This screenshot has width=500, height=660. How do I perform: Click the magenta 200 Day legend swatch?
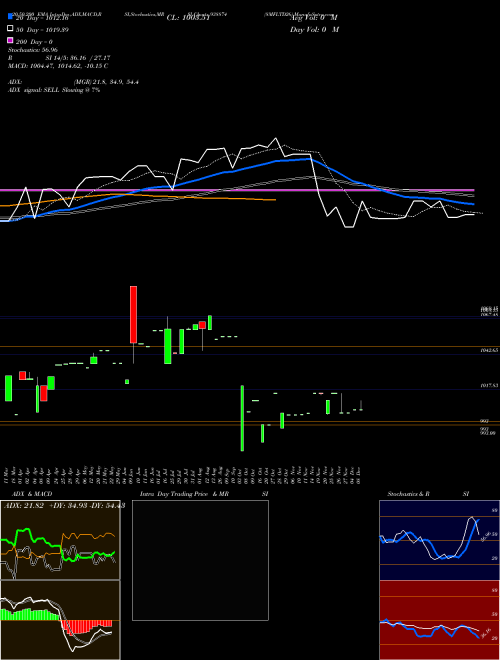(x=10, y=41)
